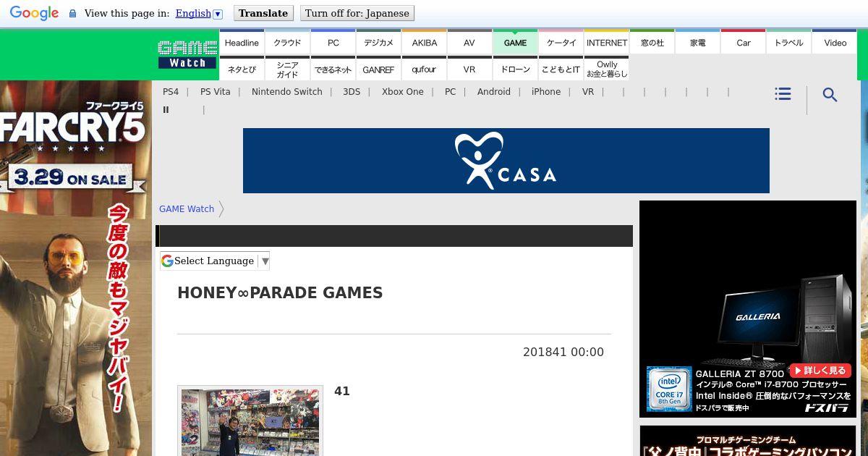Screen dimensions: 868x456
Task: Open the Video tab
Action: [x=834, y=43]
